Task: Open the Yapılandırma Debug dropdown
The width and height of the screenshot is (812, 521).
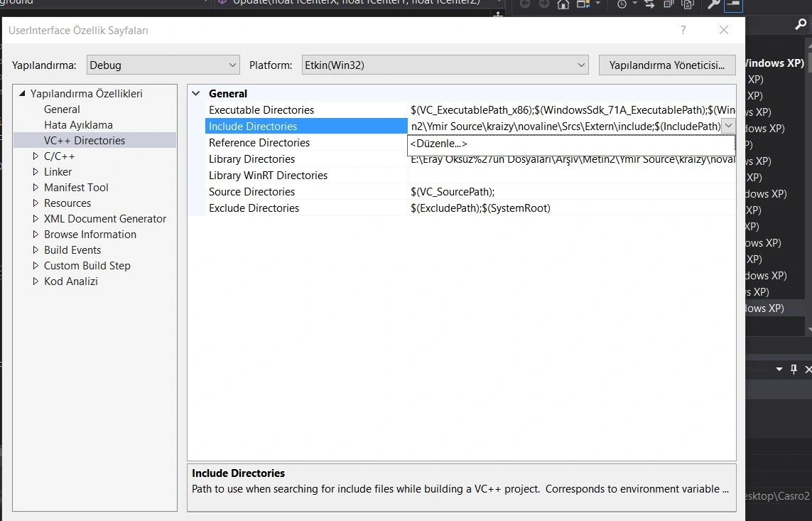Action: click(163, 65)
